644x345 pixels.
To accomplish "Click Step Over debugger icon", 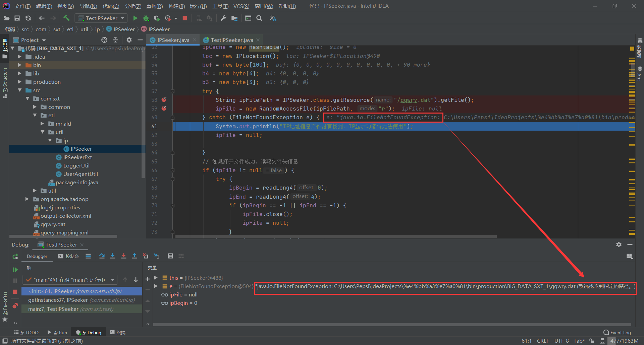I will [102, 256].
